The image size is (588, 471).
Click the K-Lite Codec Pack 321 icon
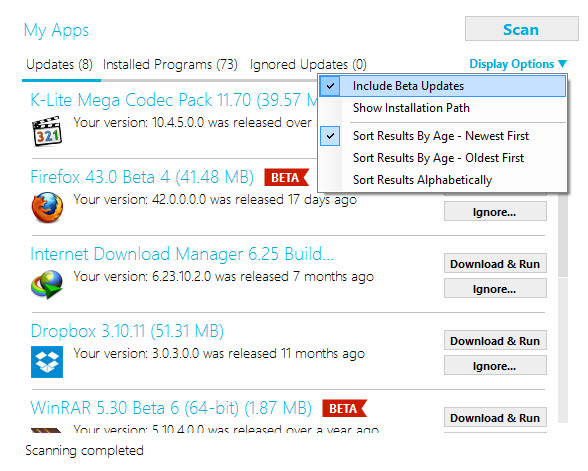tap(47, 131)
